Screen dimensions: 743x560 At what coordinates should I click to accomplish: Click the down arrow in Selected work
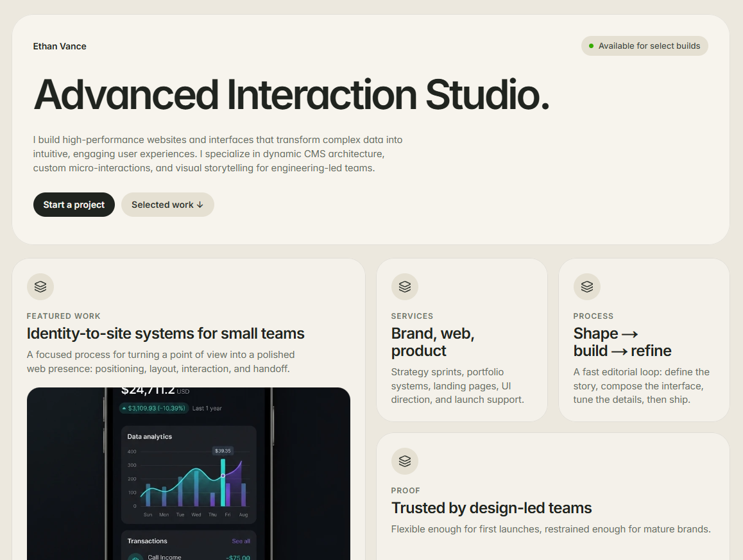(x=200, y=205)
